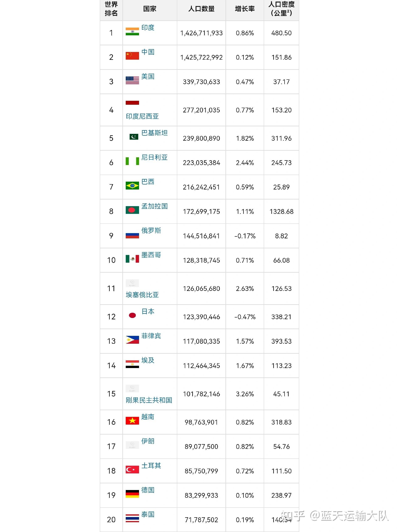Viewport: 399px width, 532px height.
Task: Click the 人口数量 column header
Action: [x=201, y=9]
